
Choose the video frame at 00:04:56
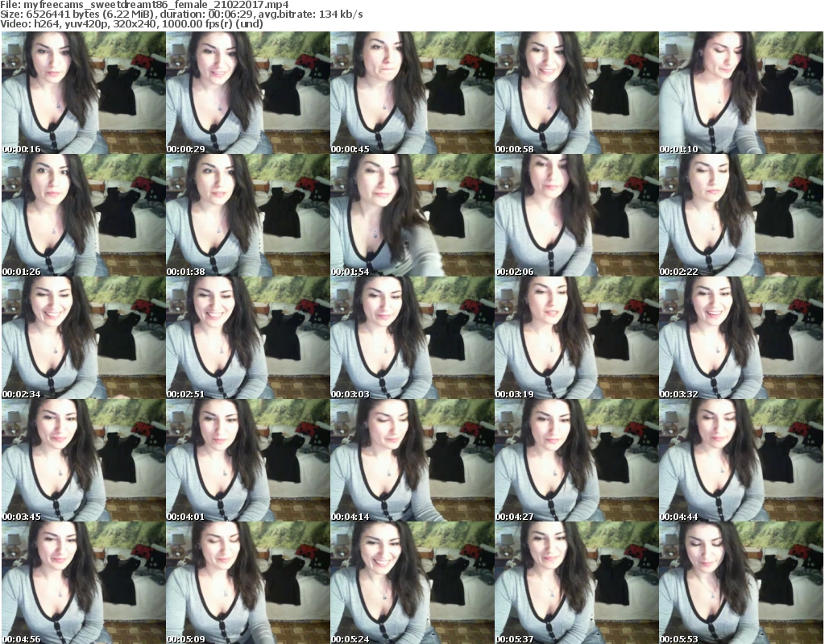pyautogui.click(x=83, y=583)
